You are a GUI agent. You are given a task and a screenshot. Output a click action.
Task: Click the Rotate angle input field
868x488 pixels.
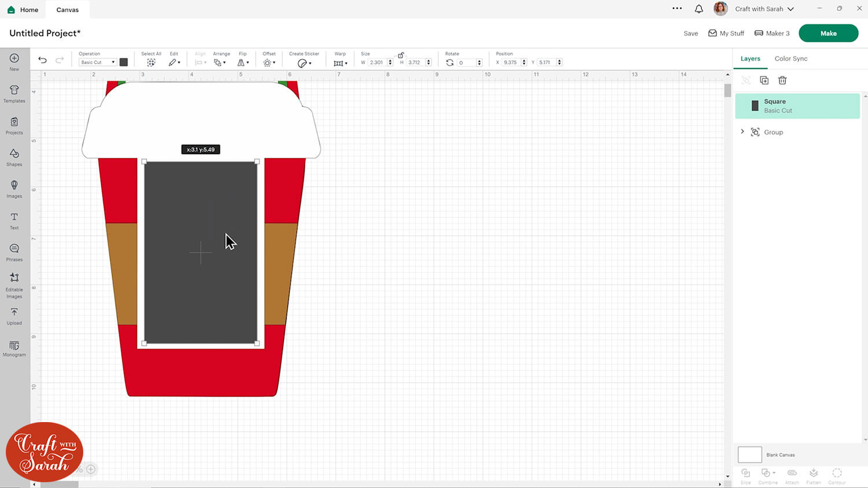tap(466, 62)
